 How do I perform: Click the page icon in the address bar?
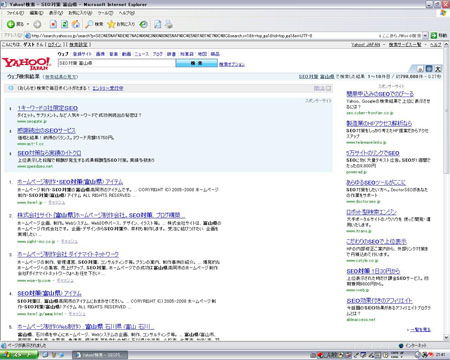pyautogui.click(x=28, y=35)
